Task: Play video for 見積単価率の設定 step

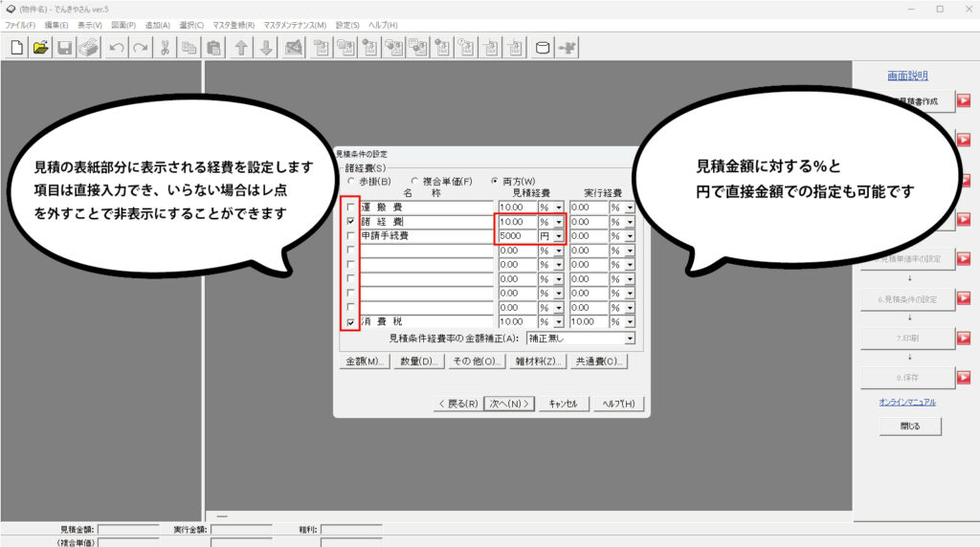Action: pyautogui.click(x=964, y=258)
